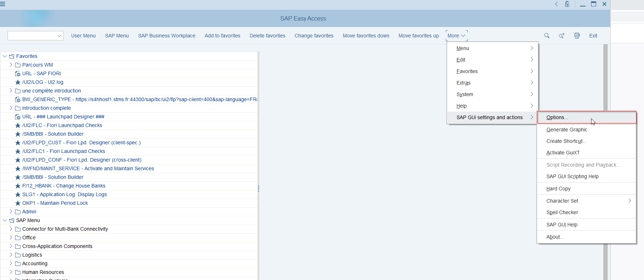Screen dimensions: 644x280
Task: Click Add to favorites button
Action: coord(222,36)
